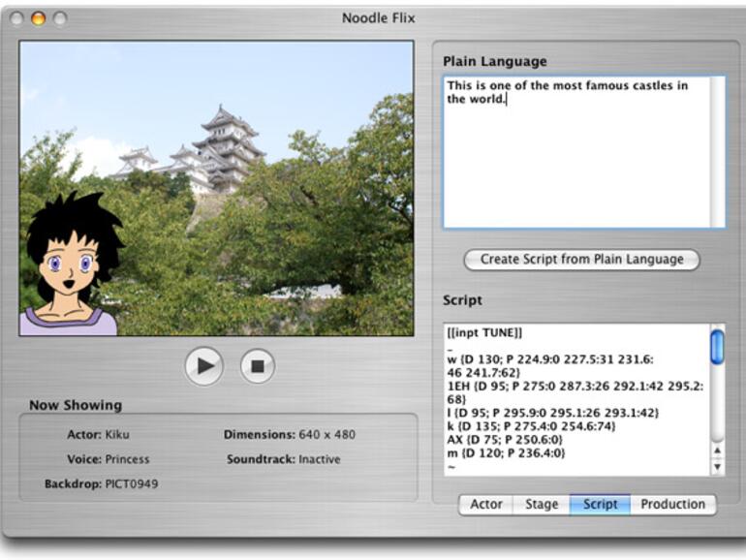
Task: Click the window zoom button
Action: pos(60,18)
